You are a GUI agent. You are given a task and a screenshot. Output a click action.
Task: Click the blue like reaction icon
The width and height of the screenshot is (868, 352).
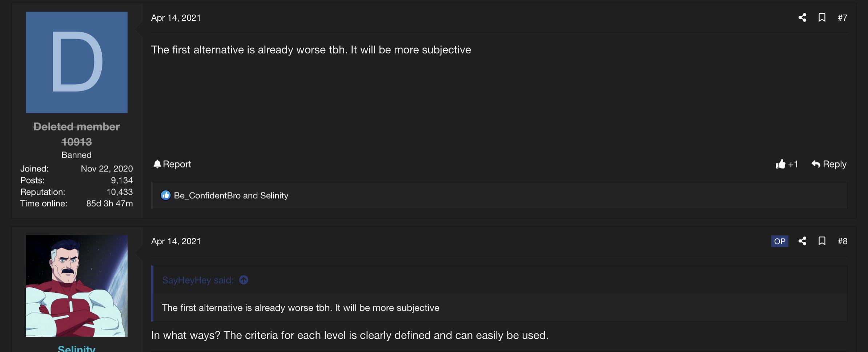165,195
